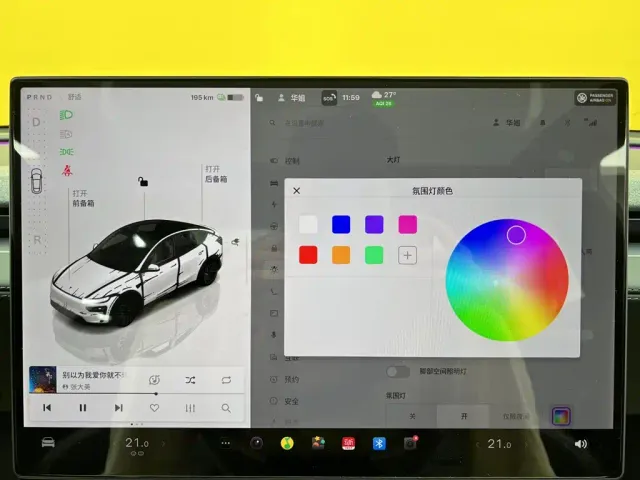Toggle the headlight indicator icon
Image resolution: width=640 pixels, height=480 pixels.
tap(67, 115)
